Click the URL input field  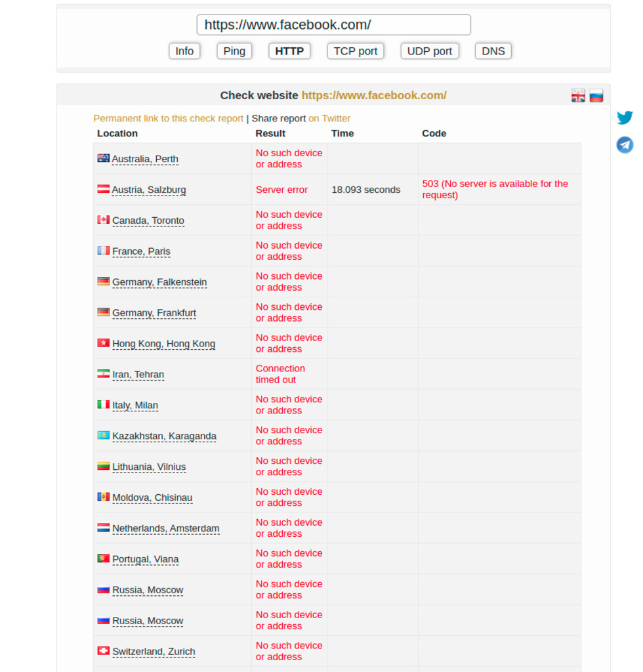point(333,25)
